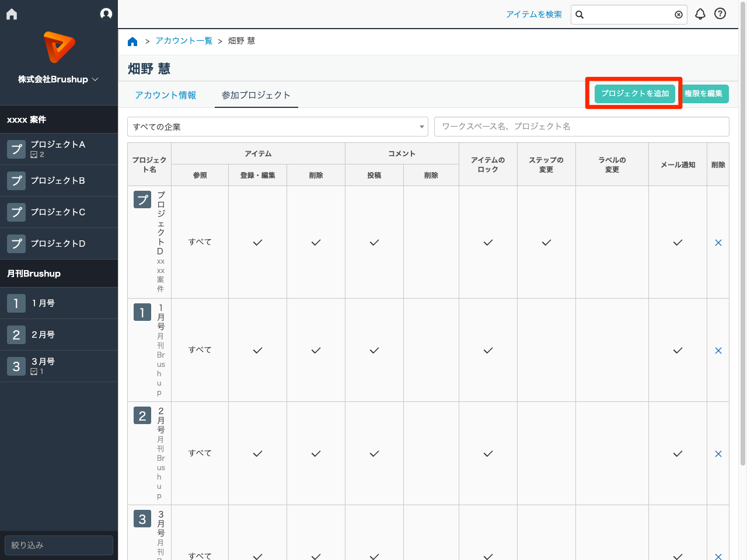This screenshot has height=560, width=747.
Task: Remove the 3月号 row with the x icon
Action: pos(718,556)
